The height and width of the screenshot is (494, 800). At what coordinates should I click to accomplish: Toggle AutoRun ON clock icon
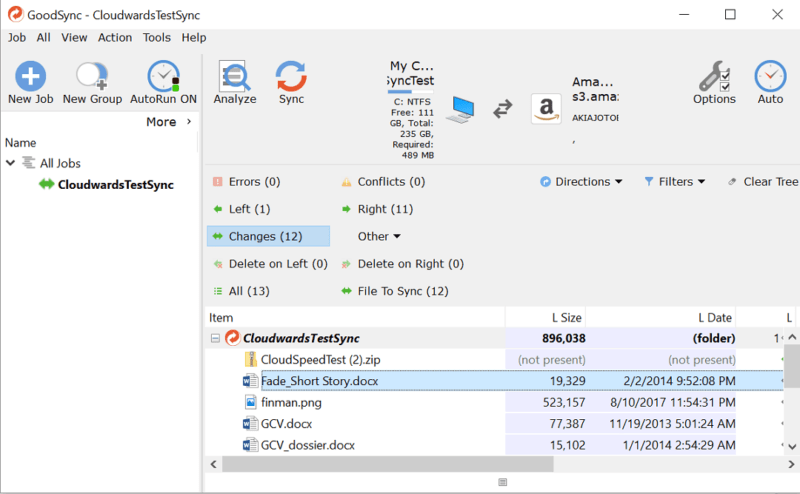[163, 76]
